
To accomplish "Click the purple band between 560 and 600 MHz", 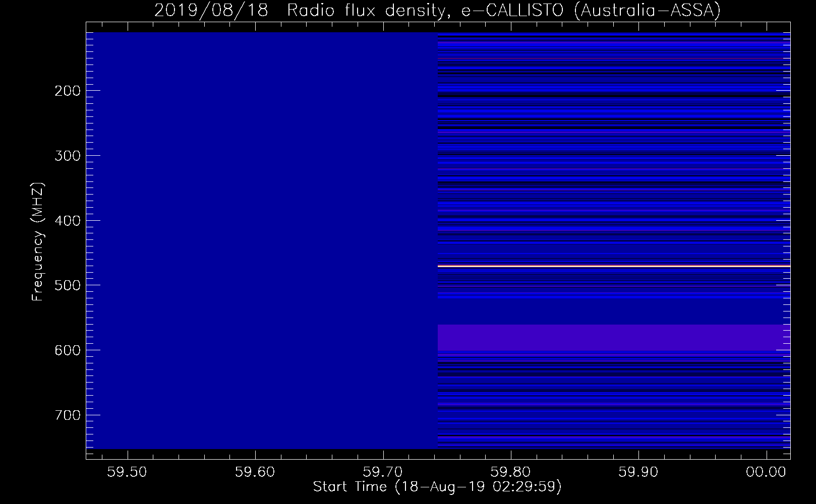I will 614,338.
